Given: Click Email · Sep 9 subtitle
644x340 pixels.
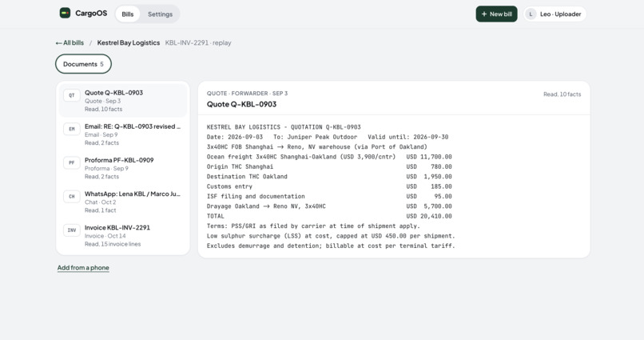Looking at the screenshot, I should [x=101, y=135].
